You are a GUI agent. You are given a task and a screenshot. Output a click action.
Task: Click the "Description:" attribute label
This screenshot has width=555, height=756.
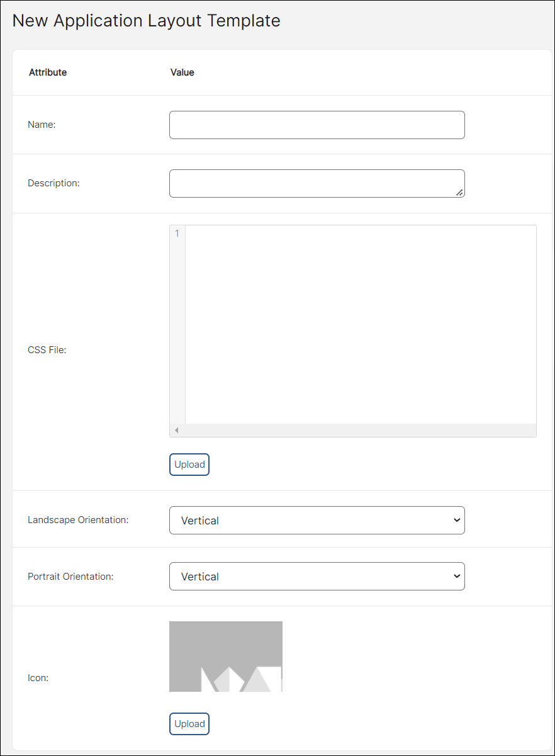click(x=53, y=183)
